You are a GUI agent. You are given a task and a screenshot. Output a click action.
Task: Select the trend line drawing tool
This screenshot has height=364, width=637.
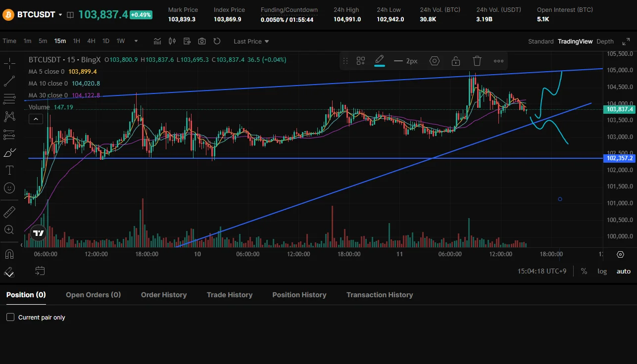click(9, 81)
